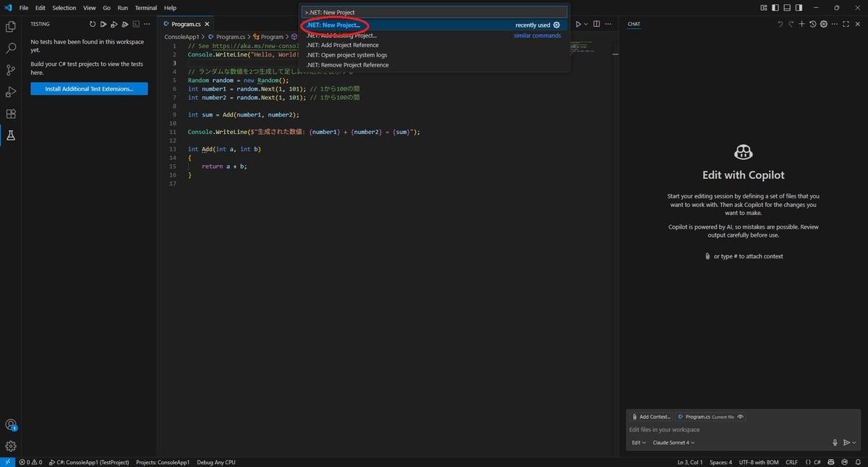Send the chat message
The height and width of the screenshot is (467, 868).
[846, 442]
